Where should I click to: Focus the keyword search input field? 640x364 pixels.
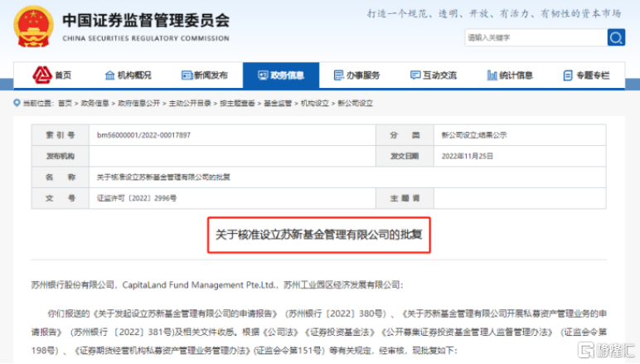click(536, 37)
